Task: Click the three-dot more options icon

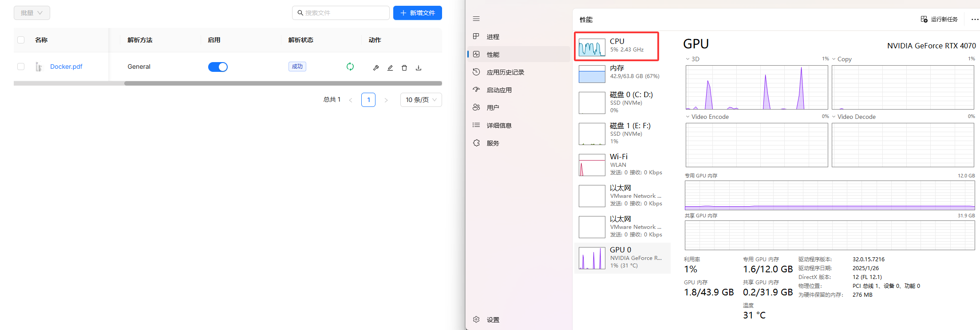Action: pos(975,20)
